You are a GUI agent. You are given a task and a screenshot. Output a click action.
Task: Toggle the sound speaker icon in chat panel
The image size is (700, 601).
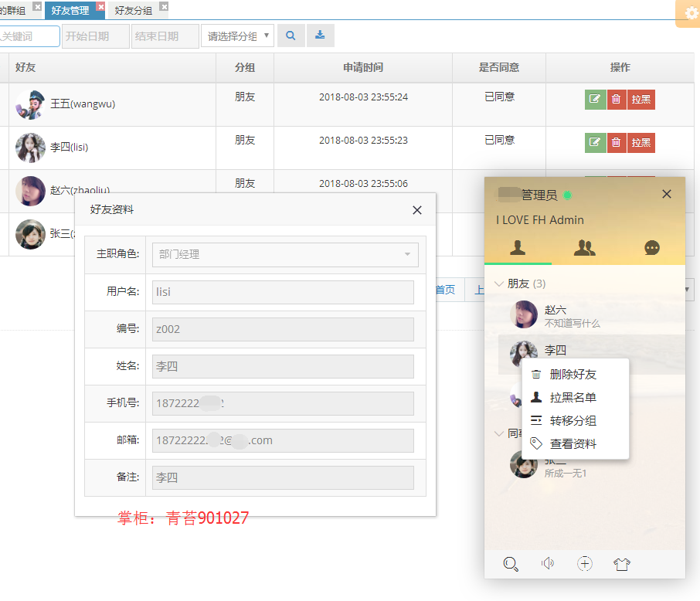[548, 564]
